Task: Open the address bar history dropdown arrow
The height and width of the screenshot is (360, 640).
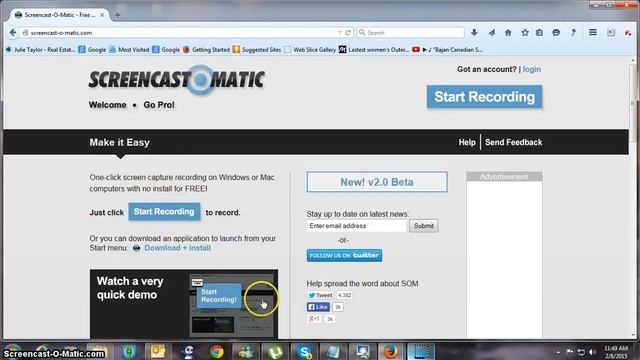Action: coord(340,33)
